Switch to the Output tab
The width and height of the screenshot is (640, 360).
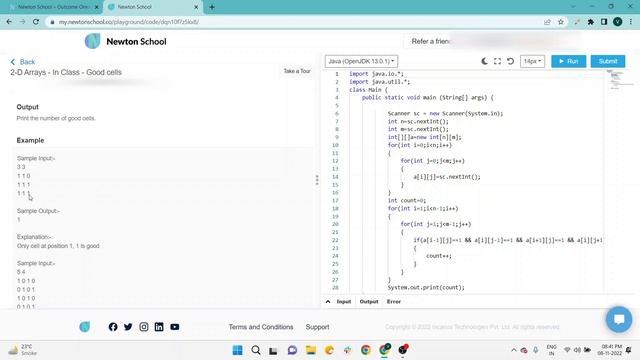point(369,302)
